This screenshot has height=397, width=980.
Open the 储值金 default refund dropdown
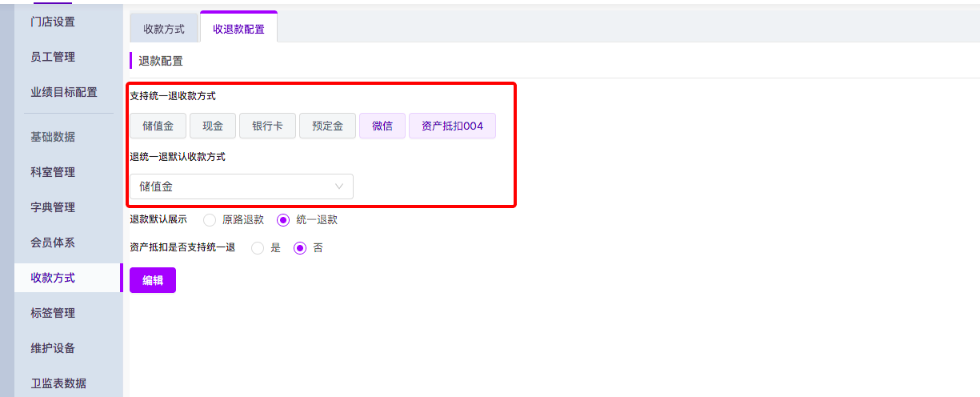tap(242, 186)
